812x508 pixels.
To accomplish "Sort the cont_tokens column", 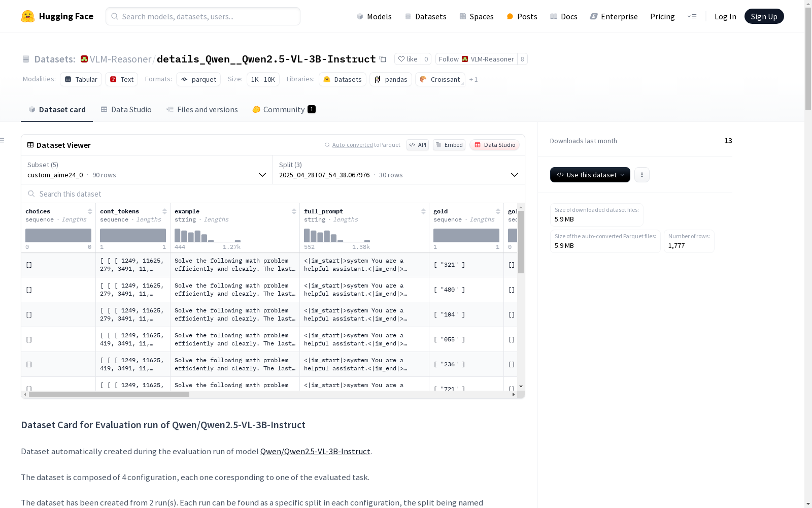I will pos(164,211).
